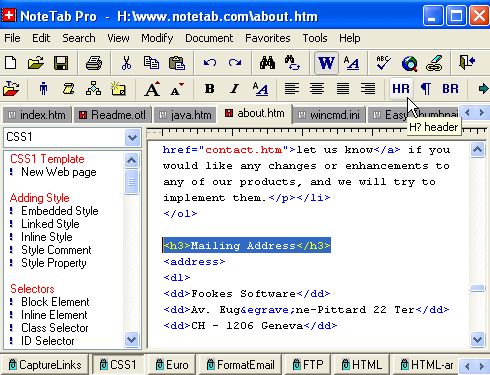Cut selection with the scissors icon

[126, 63]
